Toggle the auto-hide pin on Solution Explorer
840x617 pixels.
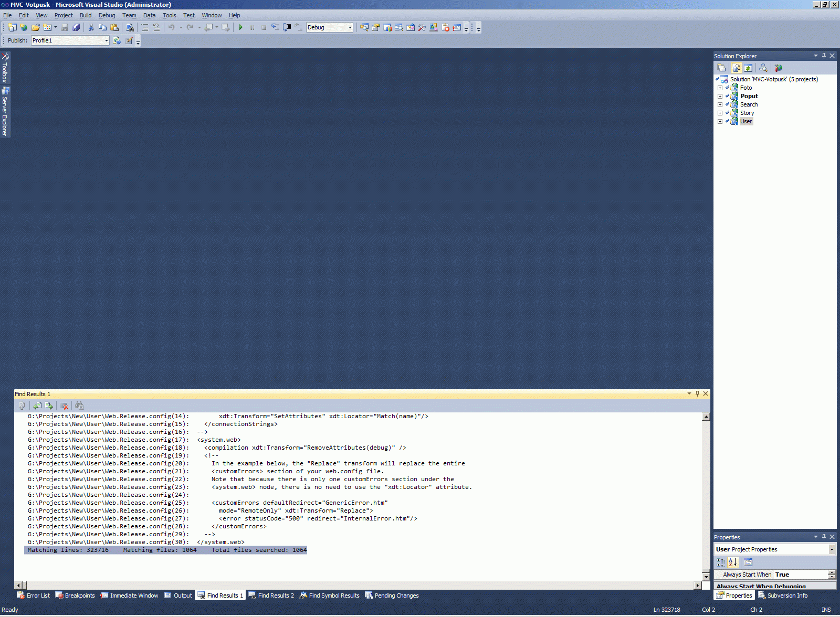tap(824, 56)
